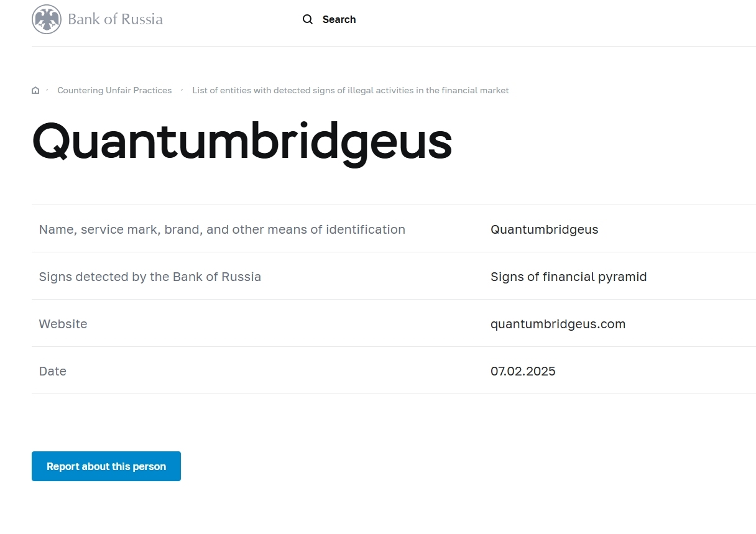Viewport: 756px width, 534px height.
Task: Click the Date row label
Action: (52, 371)
